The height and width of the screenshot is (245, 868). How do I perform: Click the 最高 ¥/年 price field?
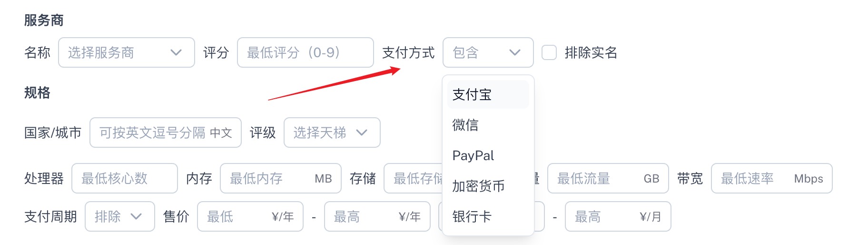click(377, 216)
